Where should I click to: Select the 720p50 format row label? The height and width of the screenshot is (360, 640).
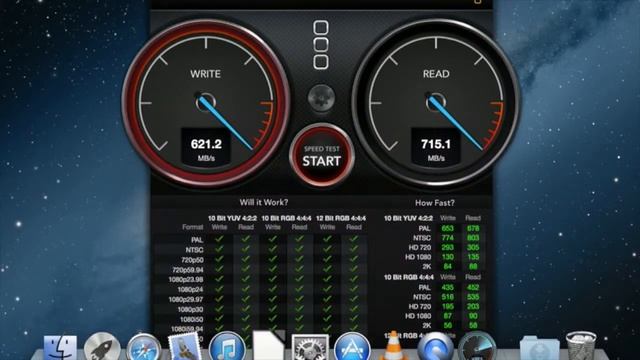click(192, 260)
